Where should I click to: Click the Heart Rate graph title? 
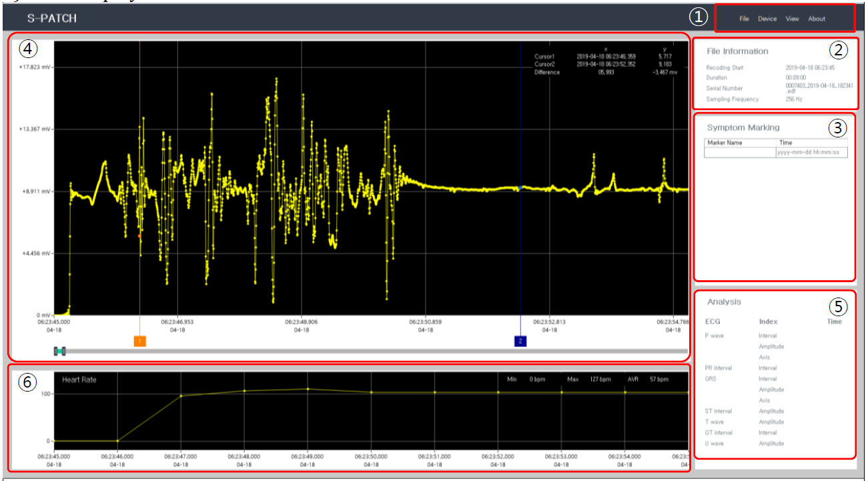pos(79,380)
